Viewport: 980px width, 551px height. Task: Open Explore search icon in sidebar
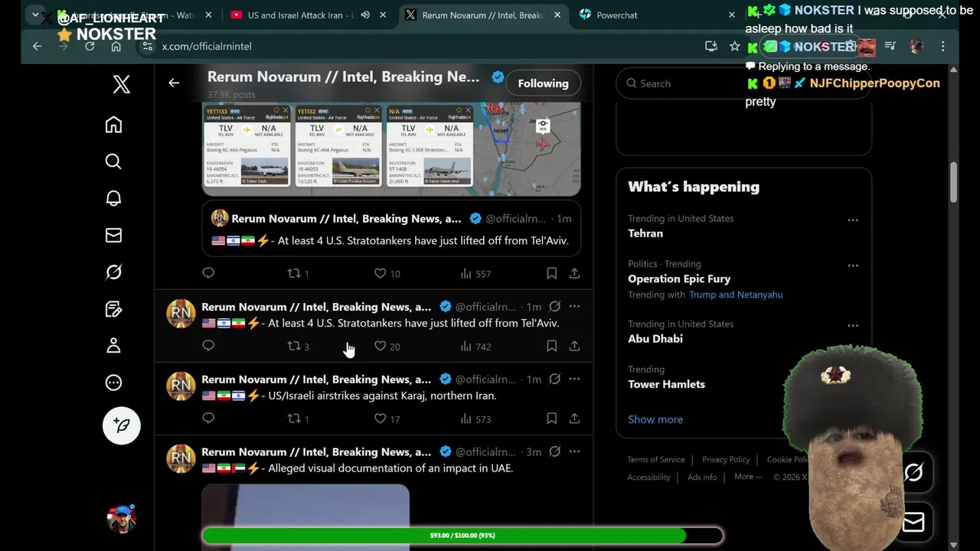point(113,161)
